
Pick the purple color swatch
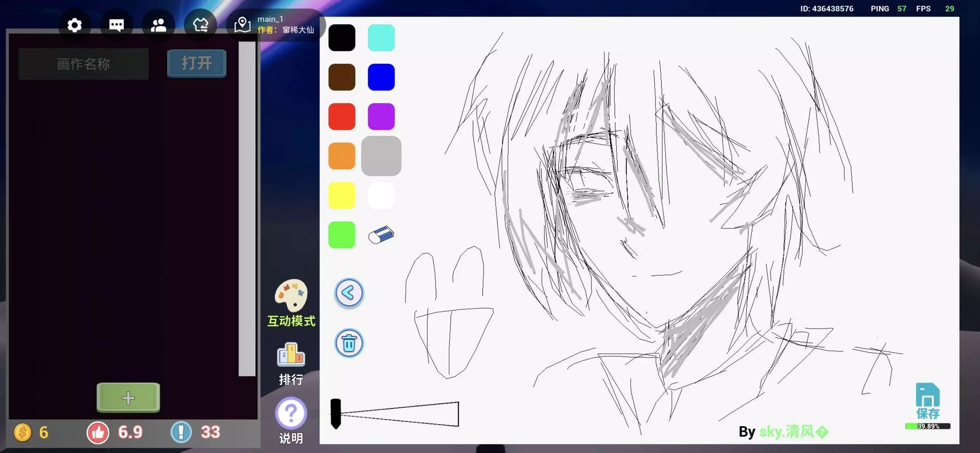[x=381, y=116]
